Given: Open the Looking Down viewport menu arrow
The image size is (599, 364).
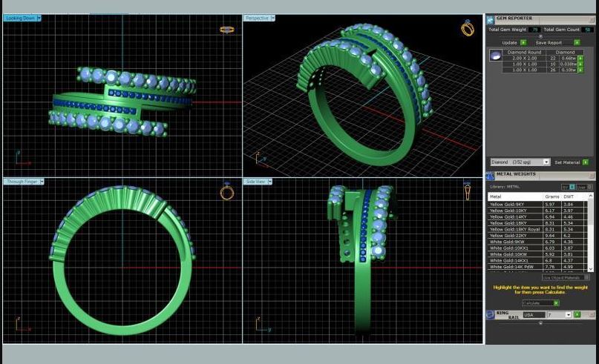Looking at the screenshot, I should (x=39, y=18).
